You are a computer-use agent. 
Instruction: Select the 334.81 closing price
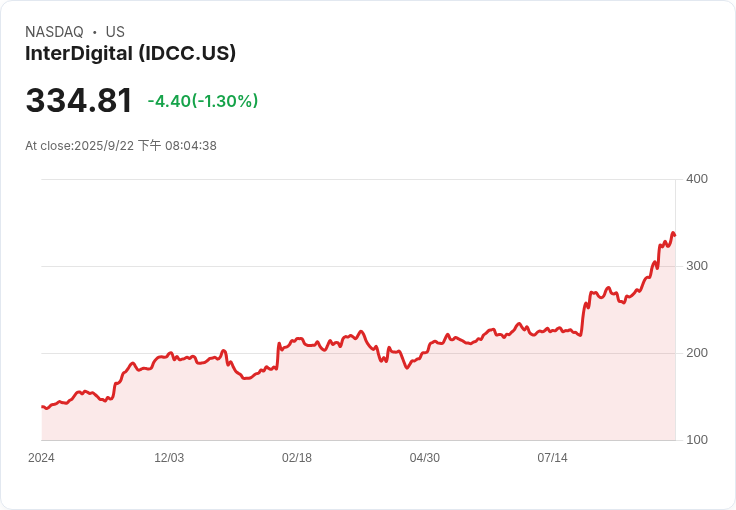(79, 101)
